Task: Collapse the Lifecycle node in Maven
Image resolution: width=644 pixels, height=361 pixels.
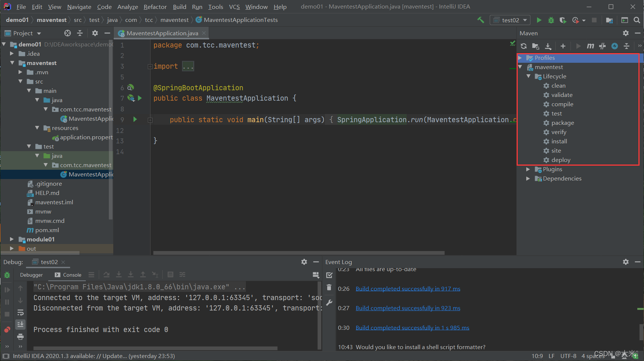Action: tap(528, 76)
